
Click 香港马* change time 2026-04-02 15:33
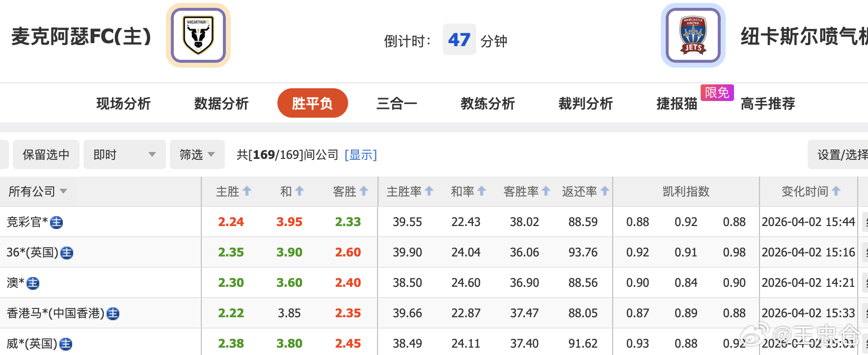pyautogui.click(x=808, y=313)
